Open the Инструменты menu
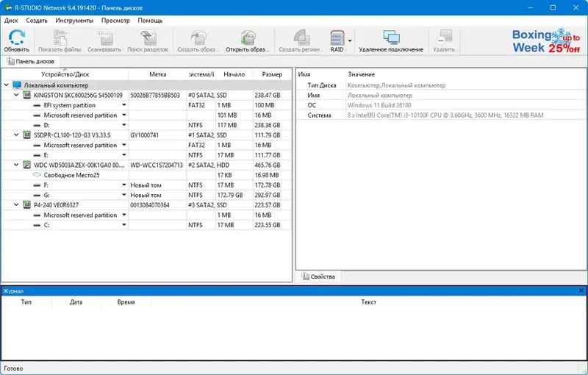Image resolution: width=588 pixels, height=375 pixels. (74, 21)
